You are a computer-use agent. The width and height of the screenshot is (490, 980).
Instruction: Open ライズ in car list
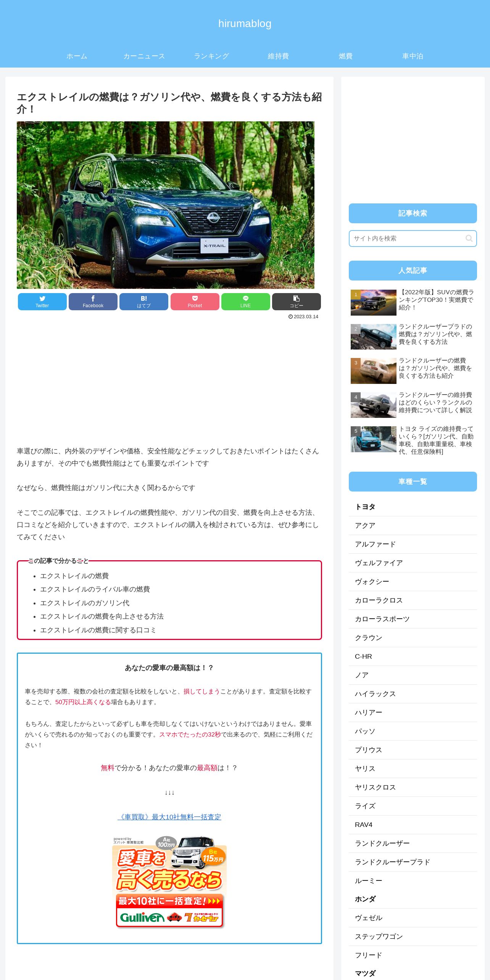[x=413, y=806]
